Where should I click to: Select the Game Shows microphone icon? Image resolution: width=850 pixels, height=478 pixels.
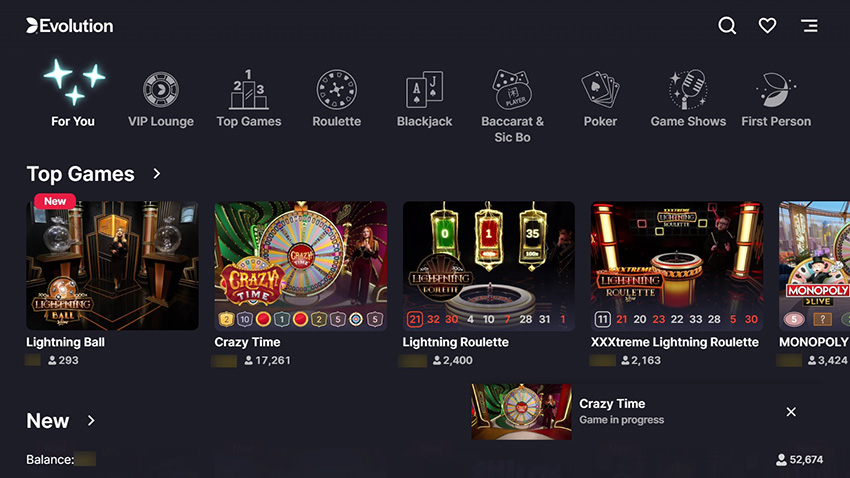[688, 89]
